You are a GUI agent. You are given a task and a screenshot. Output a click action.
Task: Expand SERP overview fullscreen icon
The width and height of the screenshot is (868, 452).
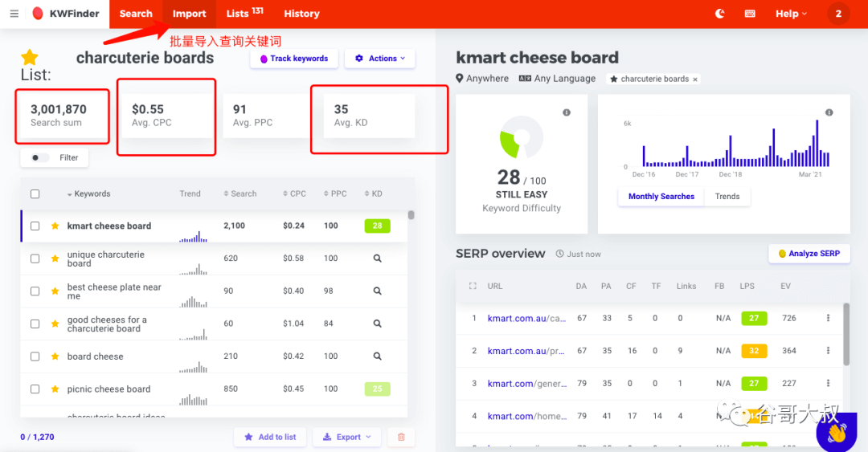(473, 286)
